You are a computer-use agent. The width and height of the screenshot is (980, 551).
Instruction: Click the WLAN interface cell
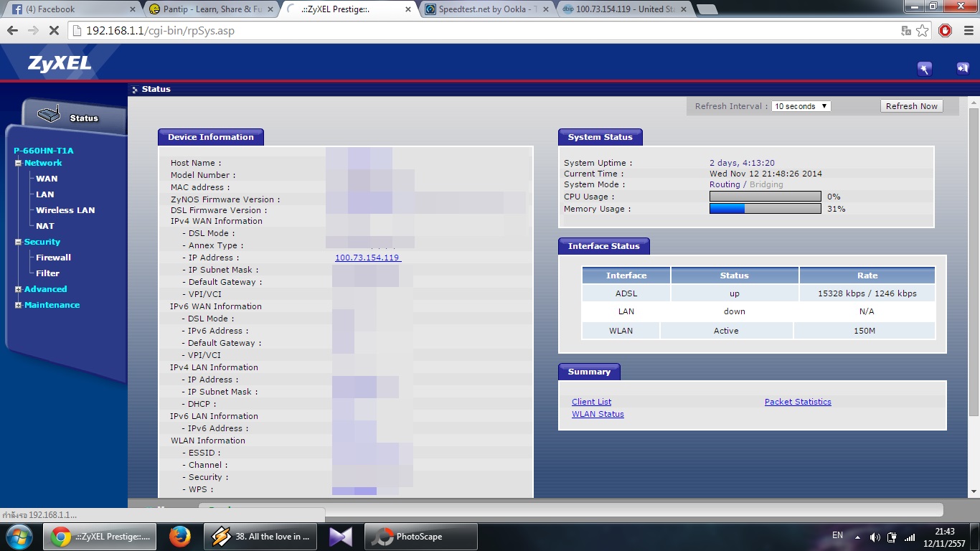pos(621,331)
